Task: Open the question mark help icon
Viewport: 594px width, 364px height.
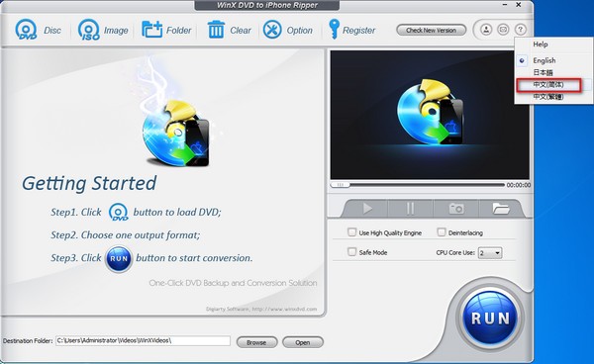Action: (x=521, y=30)
